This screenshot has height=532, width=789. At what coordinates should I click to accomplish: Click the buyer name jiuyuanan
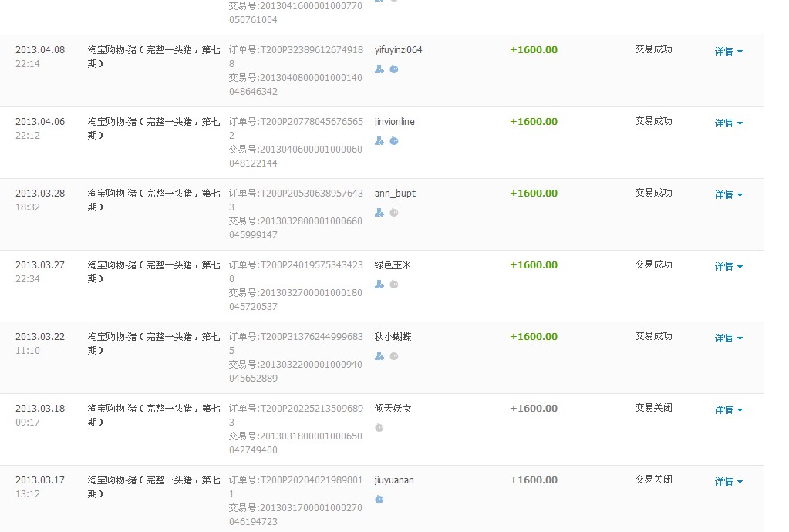coord(394,480)
